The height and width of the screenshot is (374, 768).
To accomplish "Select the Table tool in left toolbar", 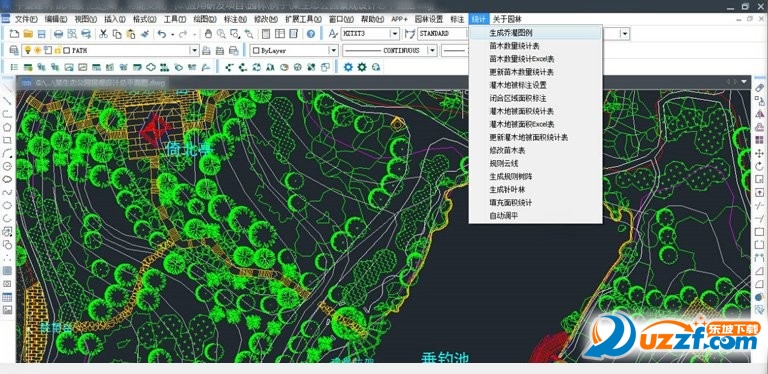I will [x=7, y=297].
